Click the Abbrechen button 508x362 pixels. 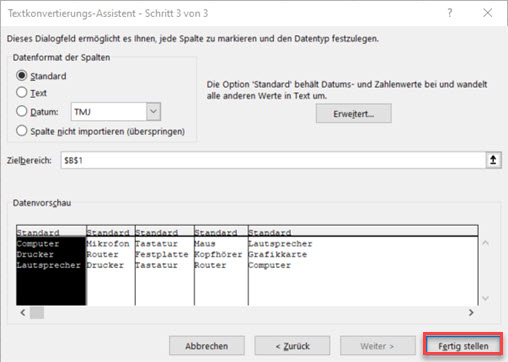207,346
